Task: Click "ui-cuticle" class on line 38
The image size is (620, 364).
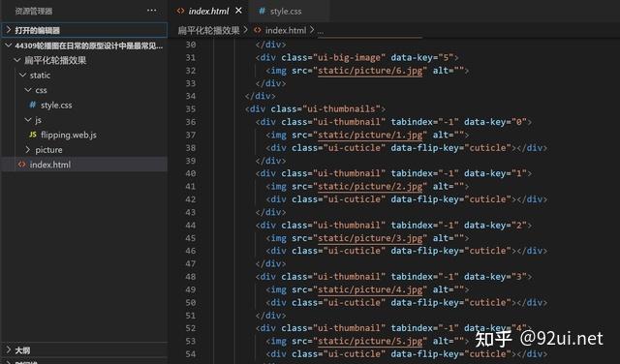Action: [354, 148]
